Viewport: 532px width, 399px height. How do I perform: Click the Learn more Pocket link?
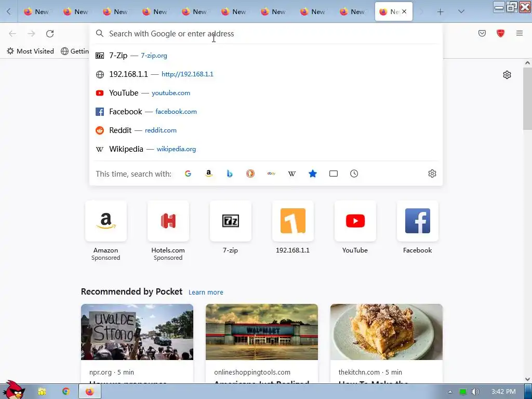click(x=206, y=292)
